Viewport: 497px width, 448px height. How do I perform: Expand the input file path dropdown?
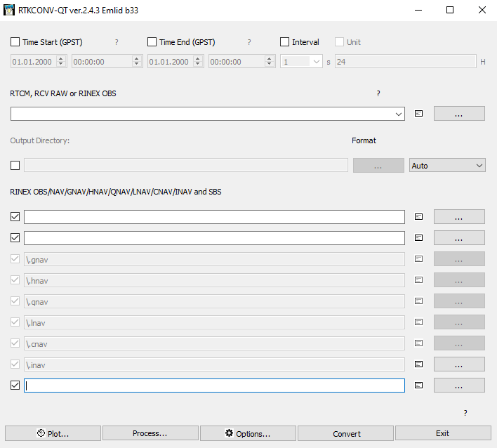pyautogui.click(x=399, y=114)
